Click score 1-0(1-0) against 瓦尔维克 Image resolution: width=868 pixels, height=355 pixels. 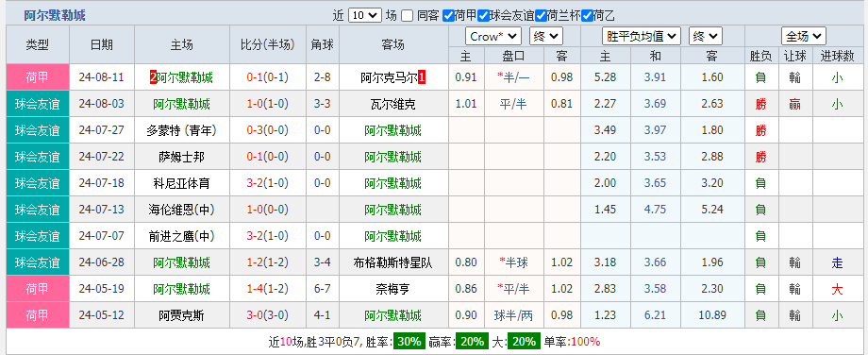tap(268, 104)
